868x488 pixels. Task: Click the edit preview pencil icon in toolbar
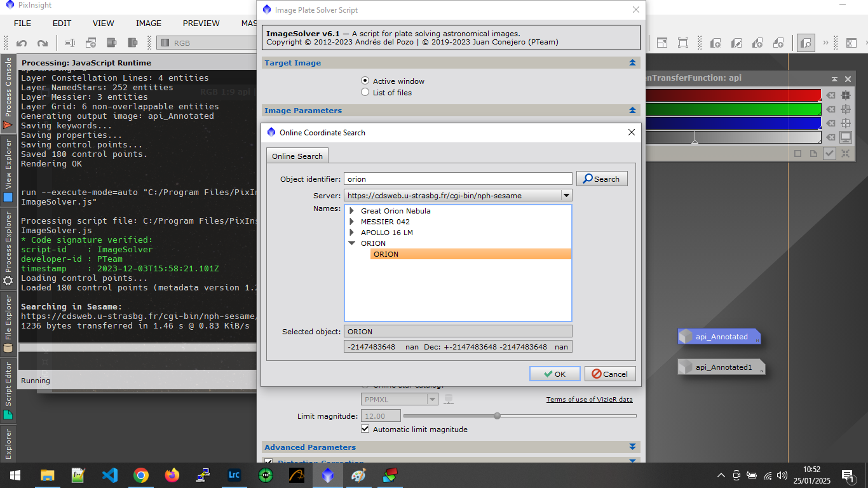click(x=736, y=43)
